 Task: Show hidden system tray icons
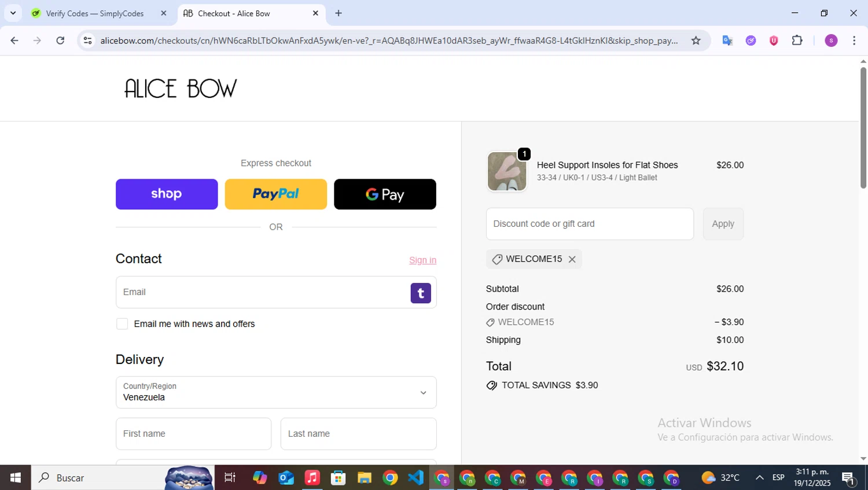[759, 478]
